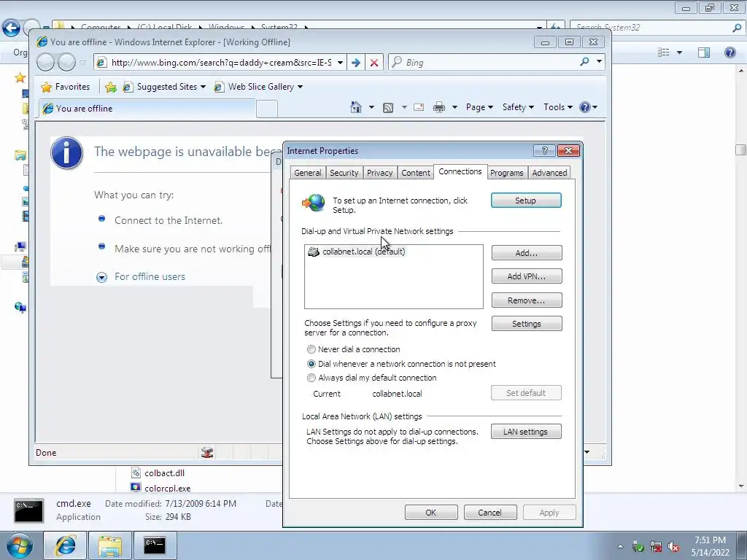Open the Home icon in IE toolbar

356,107
